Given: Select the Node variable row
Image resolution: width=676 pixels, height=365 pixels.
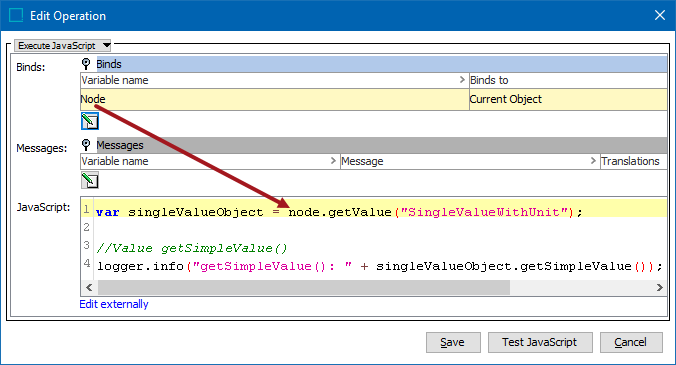Looking at the screenshot, I should coord(275,99).
